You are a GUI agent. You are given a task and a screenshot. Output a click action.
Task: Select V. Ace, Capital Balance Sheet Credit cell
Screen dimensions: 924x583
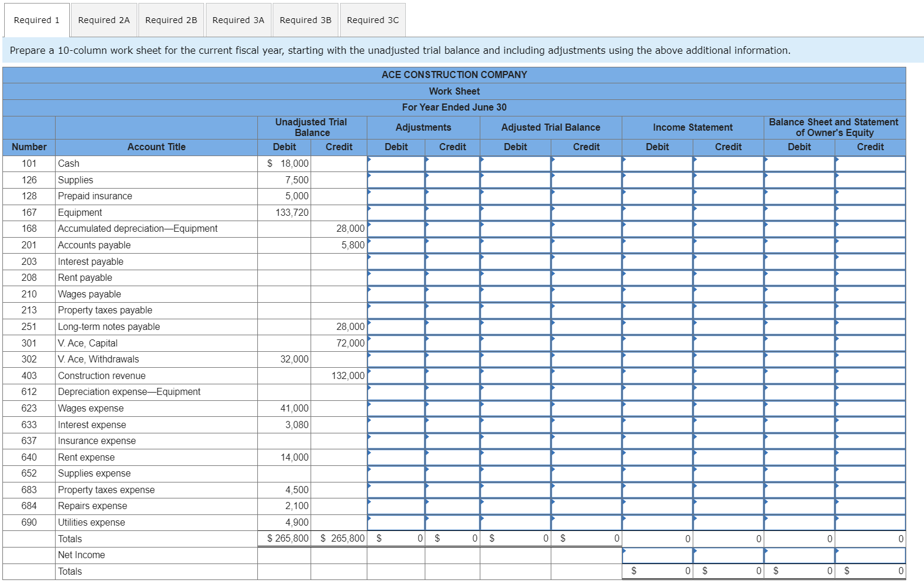(x=871, y=343)
